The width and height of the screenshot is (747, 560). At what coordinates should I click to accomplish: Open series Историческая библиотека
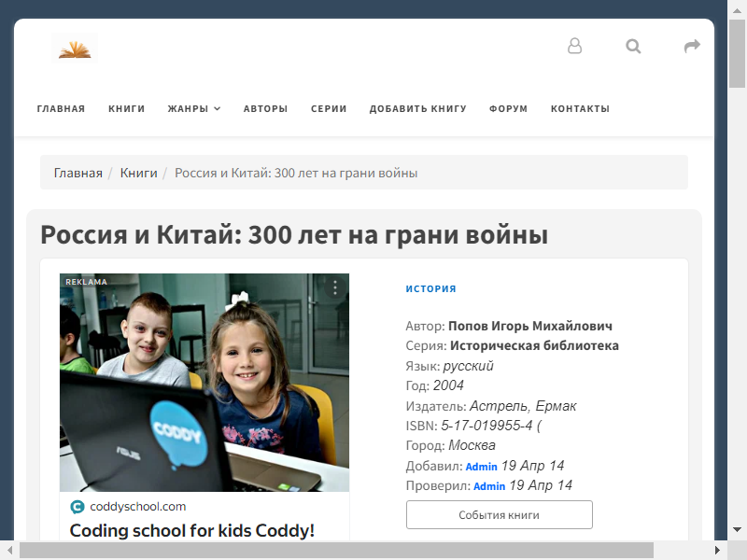pyautogui.click(x=534, y=345)
